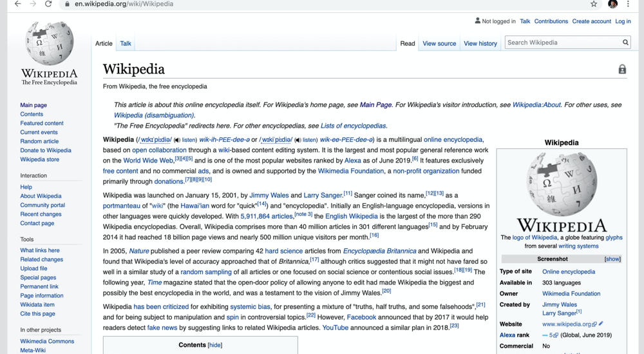The height and width of the screenshot is (354, 644).
Task: Open Wikidata item link
Action: tap(37, 304)
